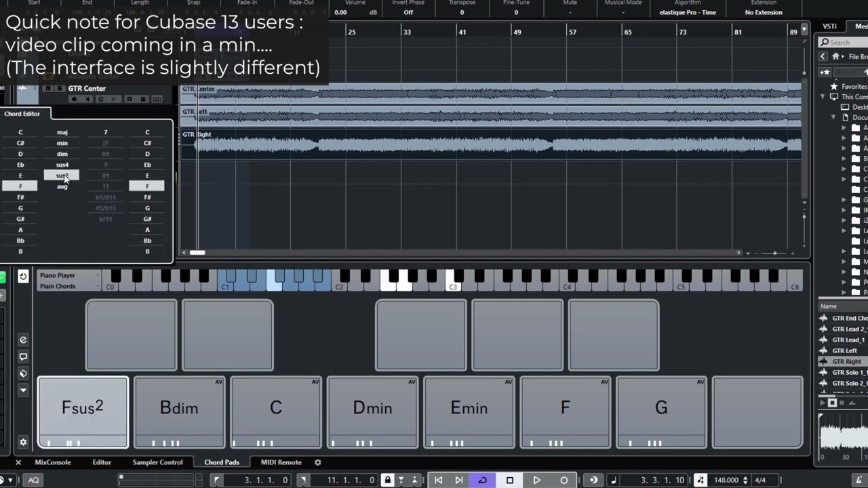The height and width of the screenshot is (488, 868).
Task: Expand the first subfolder under Documents
Action: coord(844,127)
